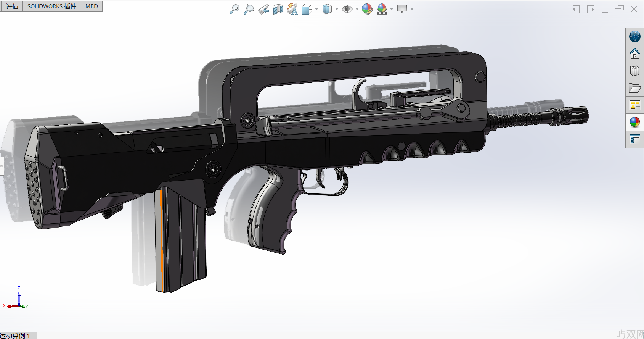Select the magazine on the rifle model

point(180,239)
